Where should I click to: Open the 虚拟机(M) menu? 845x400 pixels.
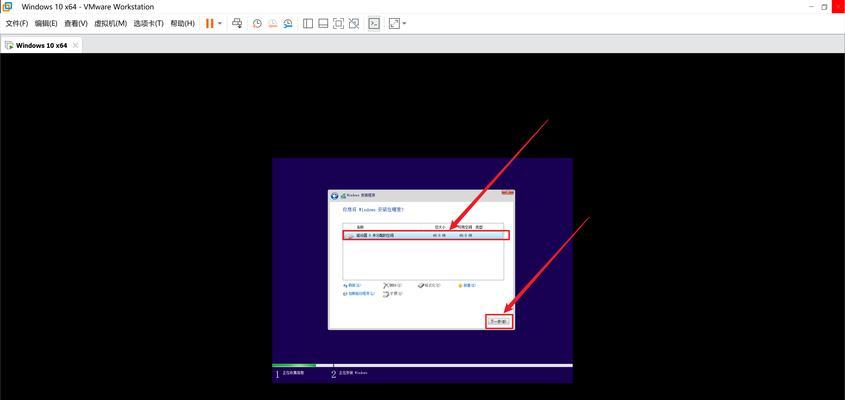point(110,24)
